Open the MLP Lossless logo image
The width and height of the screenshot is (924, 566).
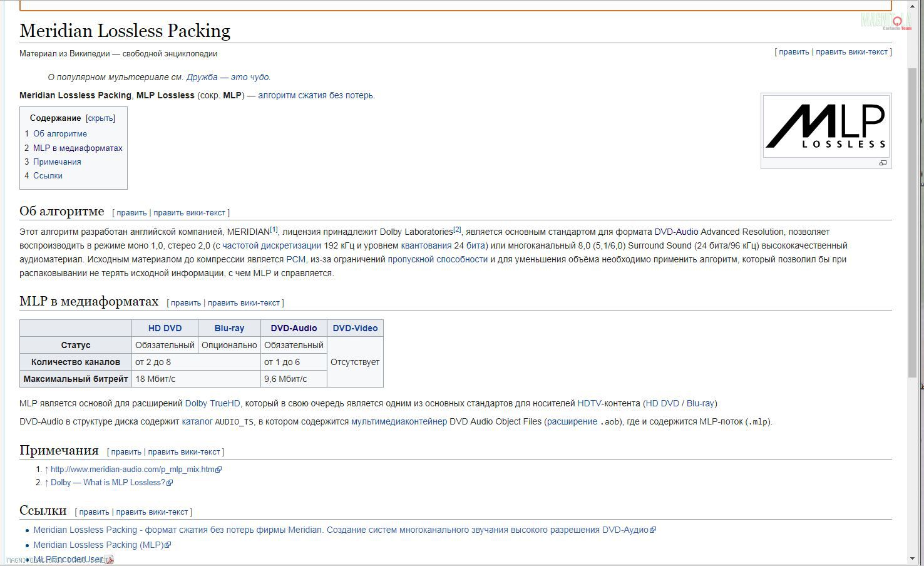coord(826,126)
